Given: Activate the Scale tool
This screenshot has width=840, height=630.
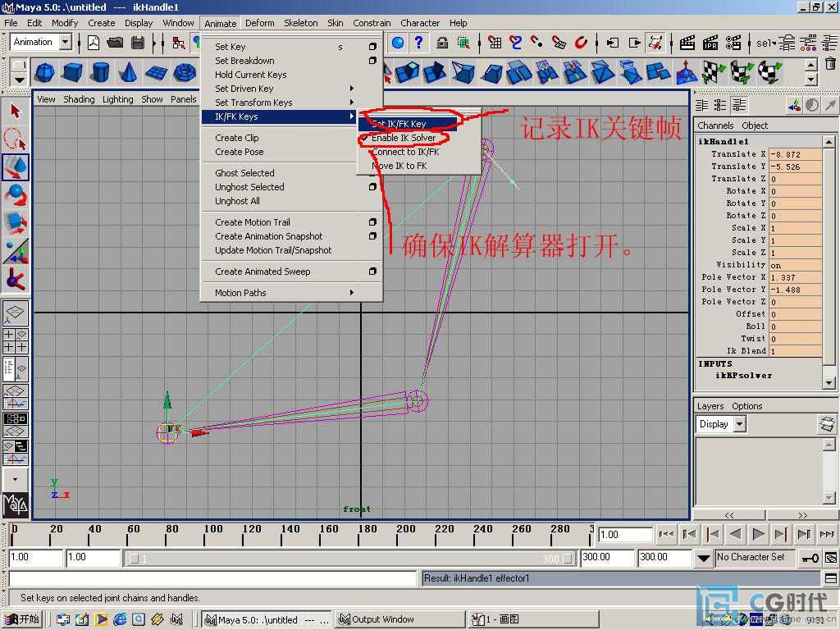Looking at the screenshot, I should point(15,223).
